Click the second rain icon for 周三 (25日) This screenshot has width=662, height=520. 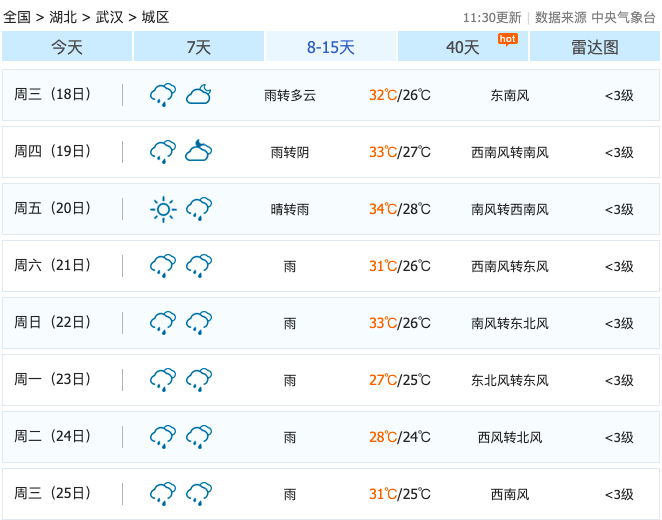pos(199,493)
